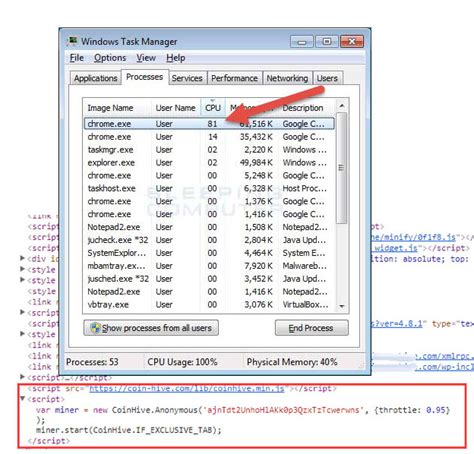Go to the Networking tab
Image resolution: width=474 pixels, height=454 pixels.
(x=287, y=78)
